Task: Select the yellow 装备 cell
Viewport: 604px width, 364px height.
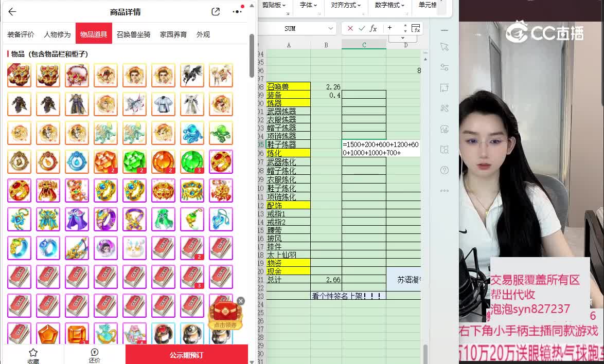Action: (288, 95)
